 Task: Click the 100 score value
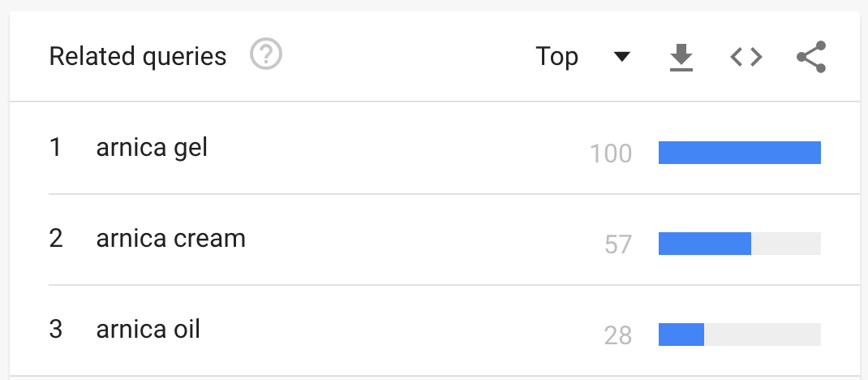[611, 153]
